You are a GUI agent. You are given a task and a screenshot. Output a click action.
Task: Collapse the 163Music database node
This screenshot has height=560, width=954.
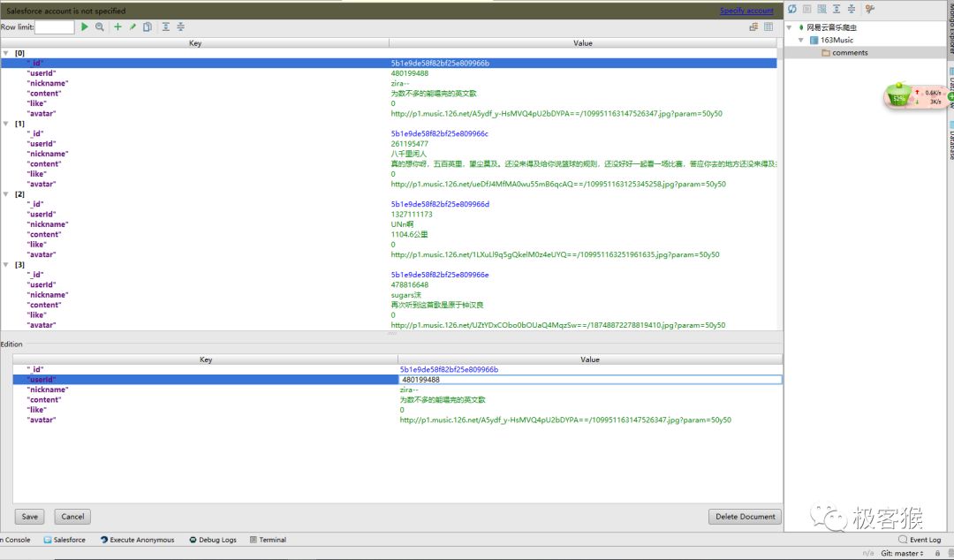(800, 40)
